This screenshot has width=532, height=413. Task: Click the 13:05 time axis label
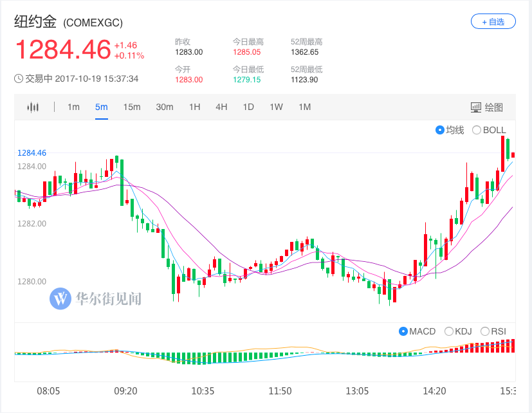coord(357,391)
